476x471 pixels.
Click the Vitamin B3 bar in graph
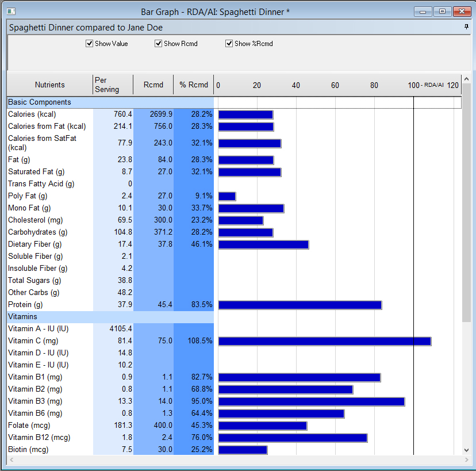click(x=312, y=402)
